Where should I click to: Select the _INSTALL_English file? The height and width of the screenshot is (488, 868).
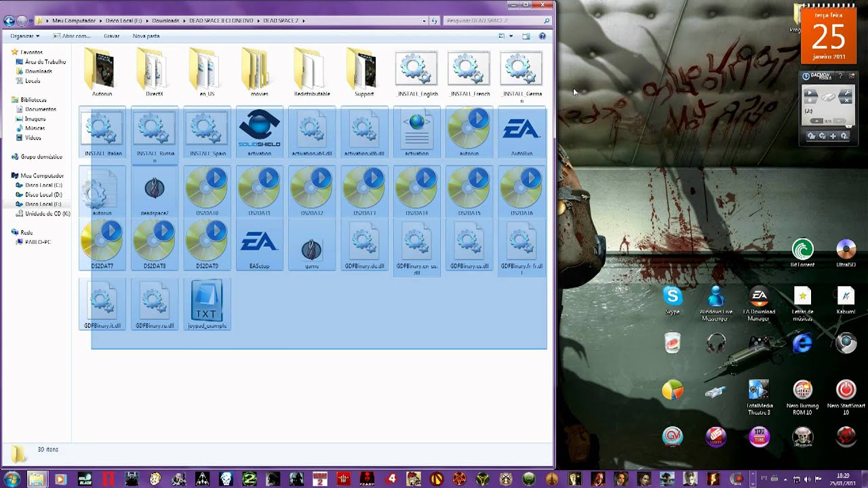click(416, 73)
